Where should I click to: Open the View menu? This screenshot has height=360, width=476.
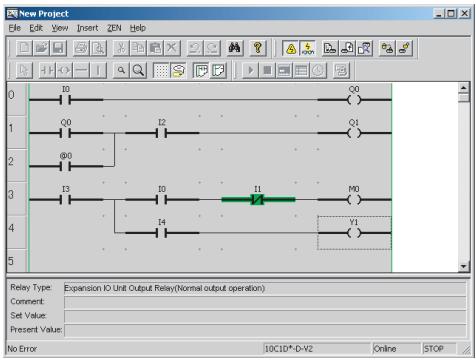click(x=60, y=28)
